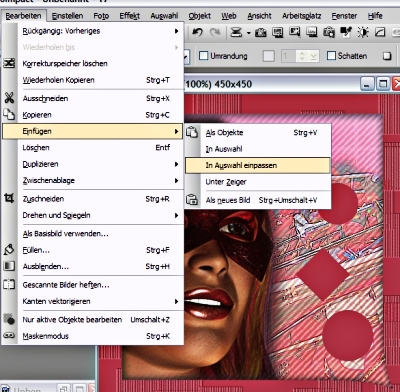Click the fade icon beside Ausblenden
The width and height of the screenshot is (400, 392).
pyautogui.click(x=9, y=266)
